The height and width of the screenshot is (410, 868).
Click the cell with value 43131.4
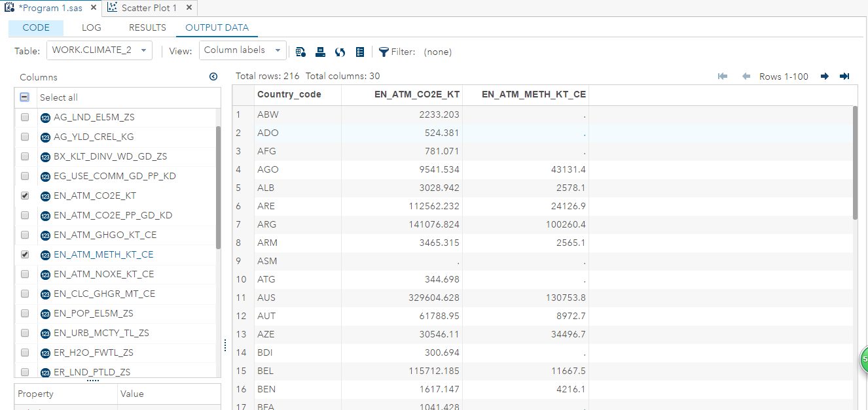tap(526, 169)
